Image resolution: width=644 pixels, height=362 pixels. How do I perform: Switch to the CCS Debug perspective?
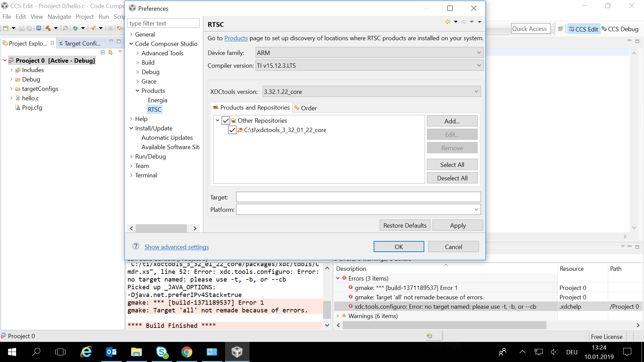(620, 29)
